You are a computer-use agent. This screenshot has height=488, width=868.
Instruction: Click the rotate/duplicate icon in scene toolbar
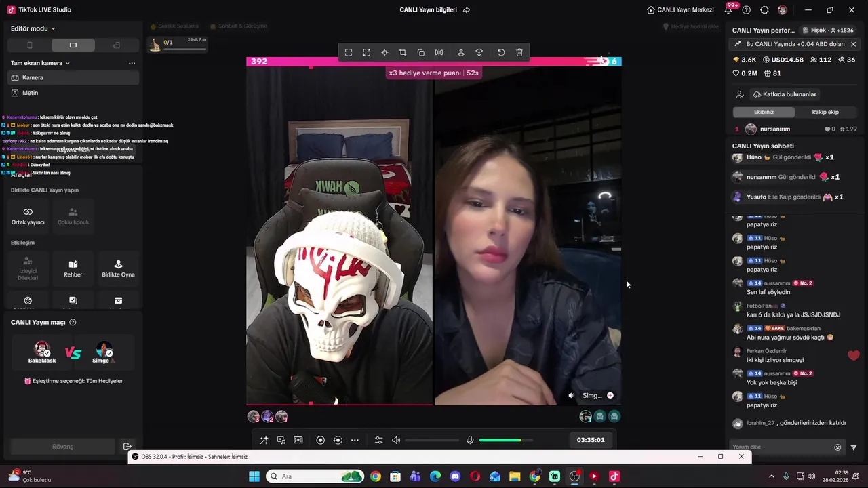pos(421,53)
